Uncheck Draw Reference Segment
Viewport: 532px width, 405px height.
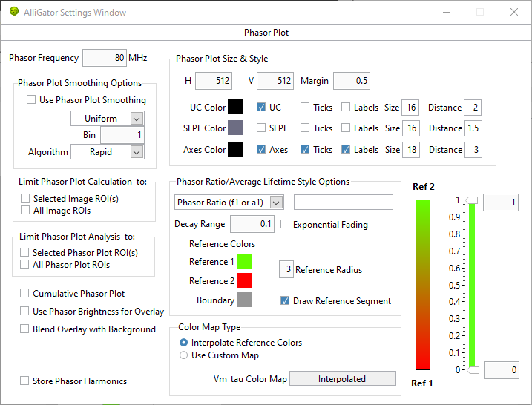pos(285,300)
